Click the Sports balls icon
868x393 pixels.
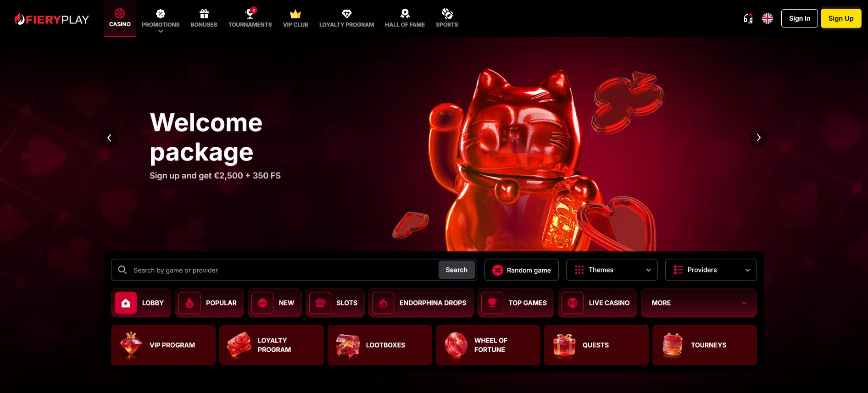(447, 14)
